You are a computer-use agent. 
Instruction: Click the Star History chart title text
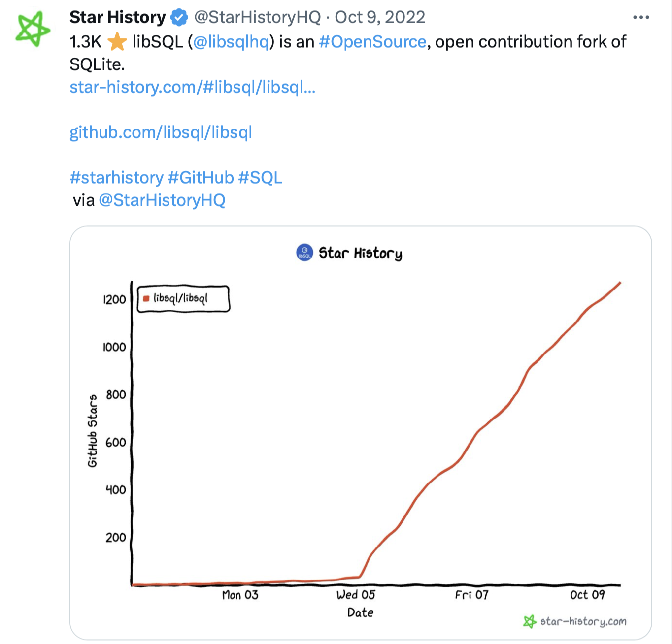pyautogui.click(x=360, y=253)
